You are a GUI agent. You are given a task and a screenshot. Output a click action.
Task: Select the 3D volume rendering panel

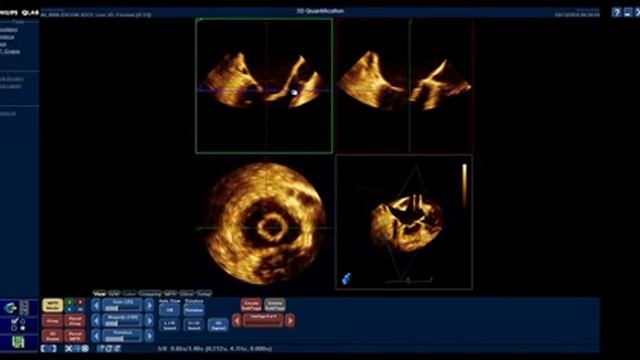tap(404, 222)
